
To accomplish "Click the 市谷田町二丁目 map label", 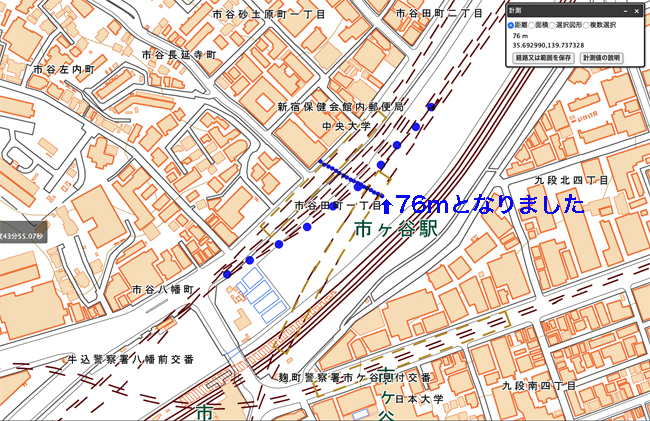I will coord(439,13).
